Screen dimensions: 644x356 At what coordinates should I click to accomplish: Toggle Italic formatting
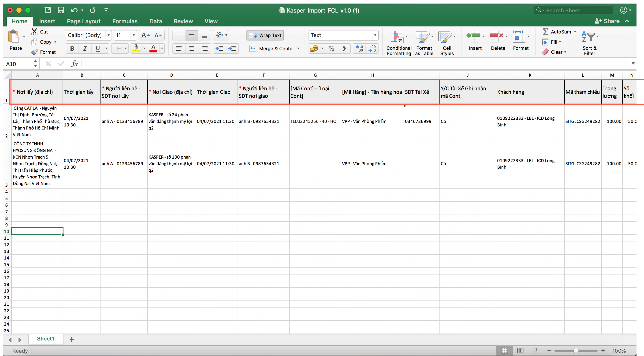tap(85, 48)
